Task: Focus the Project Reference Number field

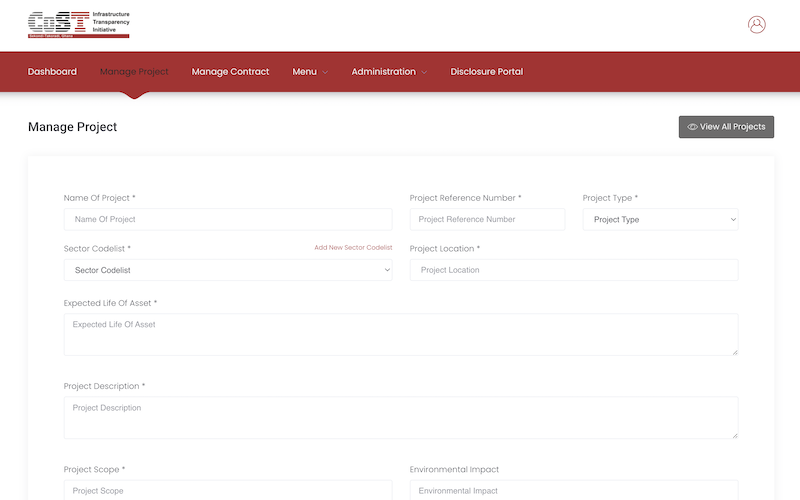Action: coord(487,219)
